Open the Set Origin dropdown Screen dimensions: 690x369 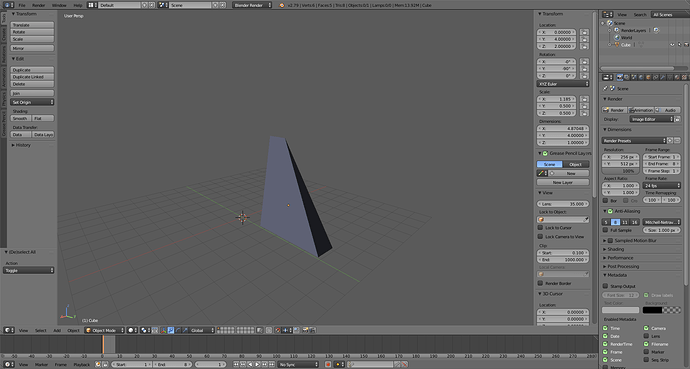pyautogui.click(x=32, y=102)
